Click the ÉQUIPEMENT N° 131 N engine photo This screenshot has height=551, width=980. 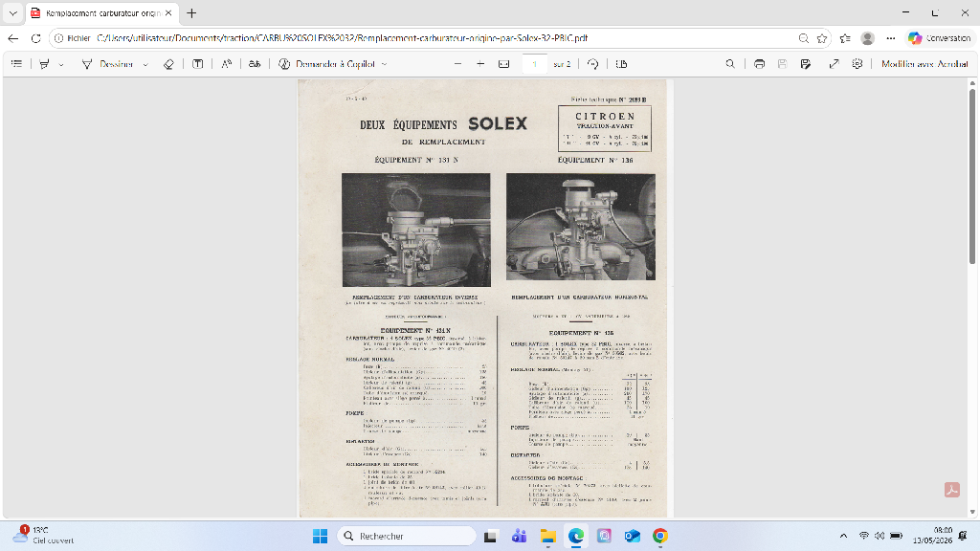416,230
